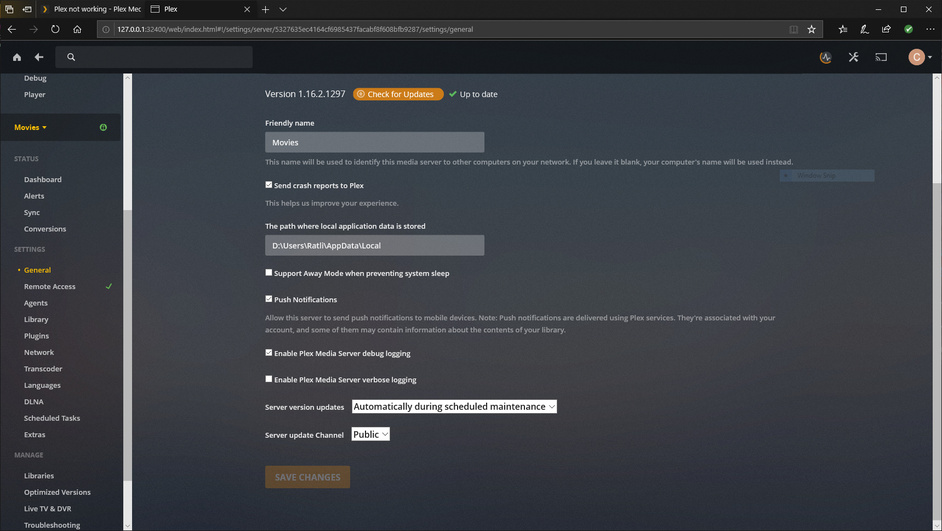
Task: Toggle Send crash reports to Plex
Action: coord(269,185)
